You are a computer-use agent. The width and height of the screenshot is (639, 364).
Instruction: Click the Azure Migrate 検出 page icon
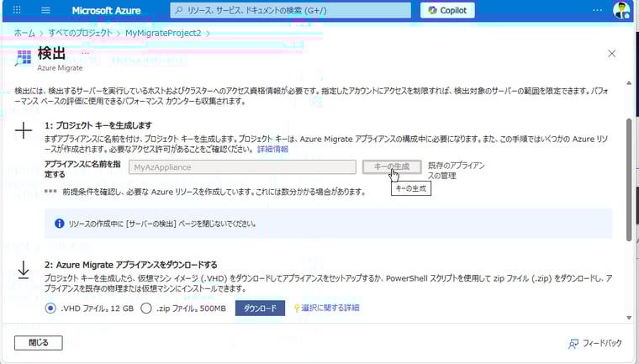24,58
